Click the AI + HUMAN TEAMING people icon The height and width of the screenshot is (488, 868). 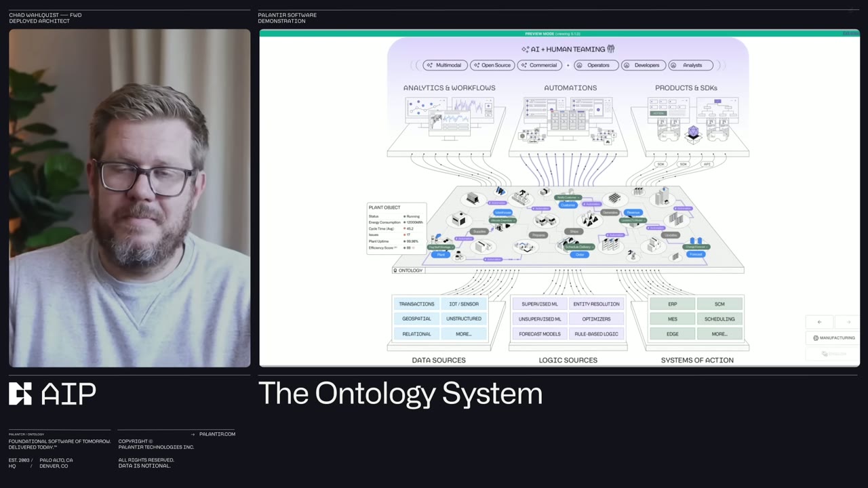pos(611,49)
